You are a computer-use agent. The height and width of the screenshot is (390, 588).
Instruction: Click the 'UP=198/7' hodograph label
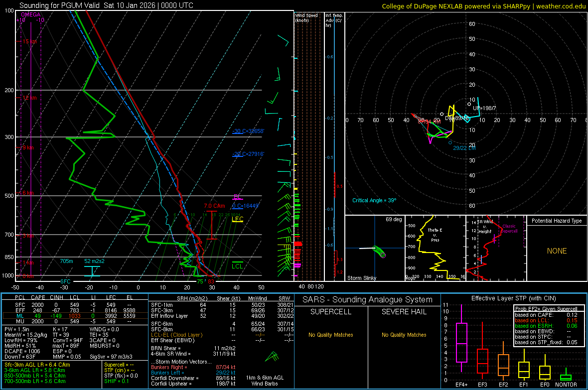pyautogui.click(x=484, y=108)
